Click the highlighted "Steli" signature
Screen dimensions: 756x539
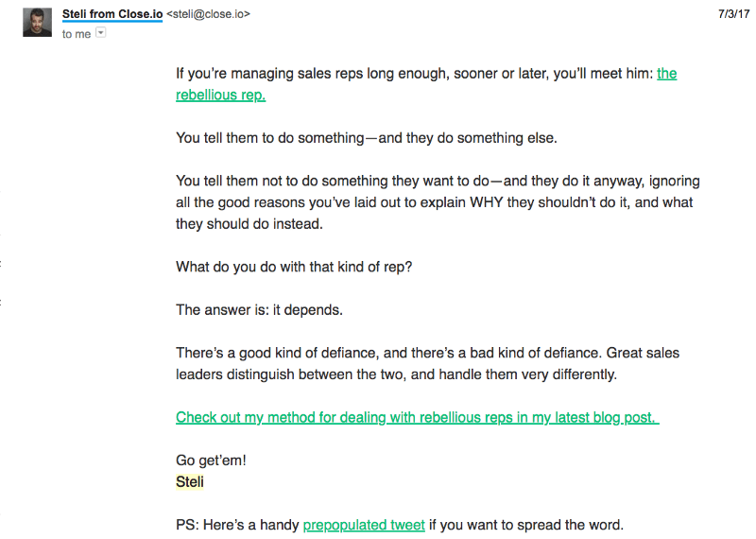pyautogui.click(x=190, y=481)
